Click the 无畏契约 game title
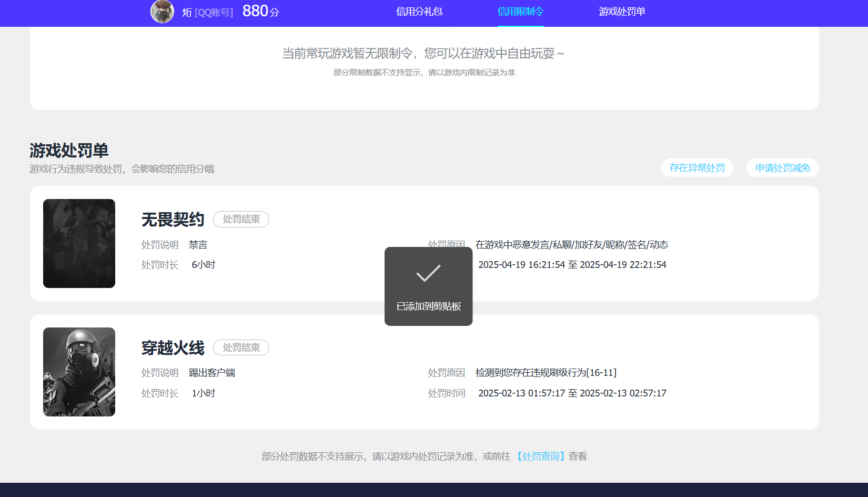Image resolution: width=868 pixels, height=497 pixels. (x=173, y=220)
